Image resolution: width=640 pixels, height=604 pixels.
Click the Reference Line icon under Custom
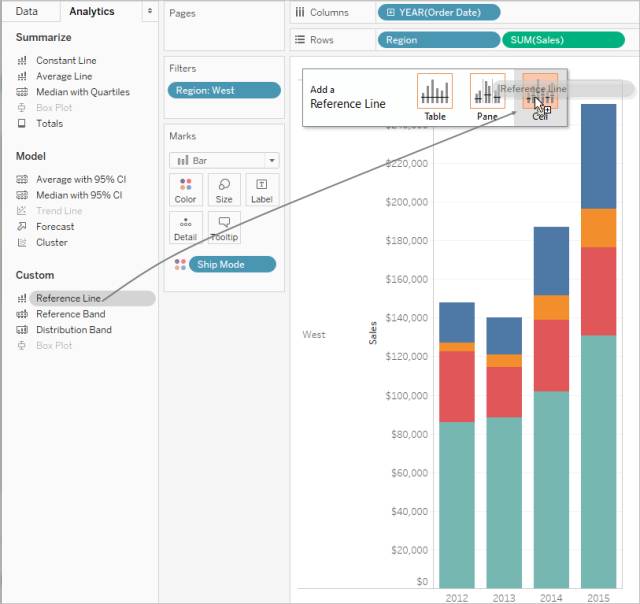point(22,298)
